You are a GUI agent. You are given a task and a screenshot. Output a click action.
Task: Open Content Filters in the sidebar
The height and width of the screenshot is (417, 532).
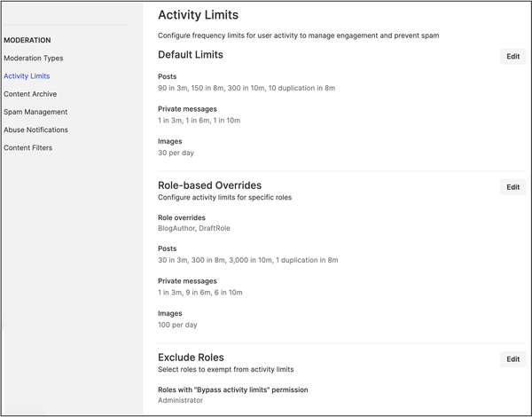28,147
